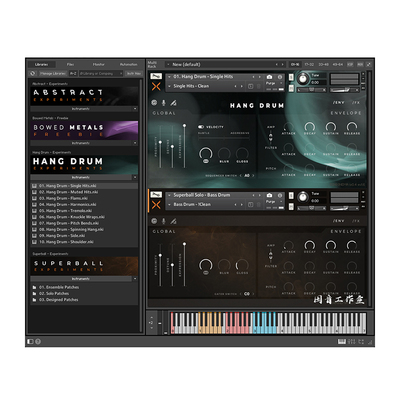Screen dimensions: 400x400
Task: Click the info icon next to the Hang Drum camera
Action: click(280, 77)
